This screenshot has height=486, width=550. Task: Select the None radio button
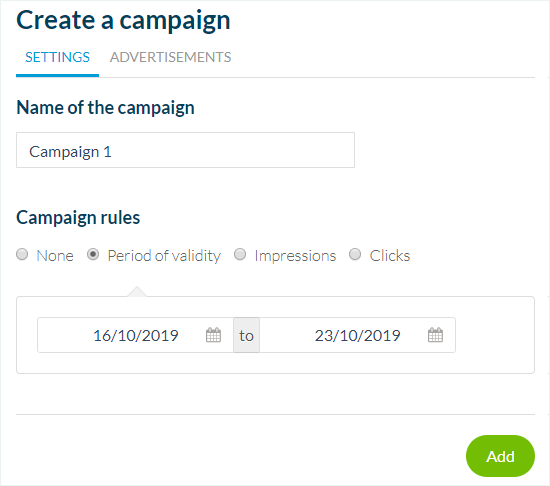22,254
